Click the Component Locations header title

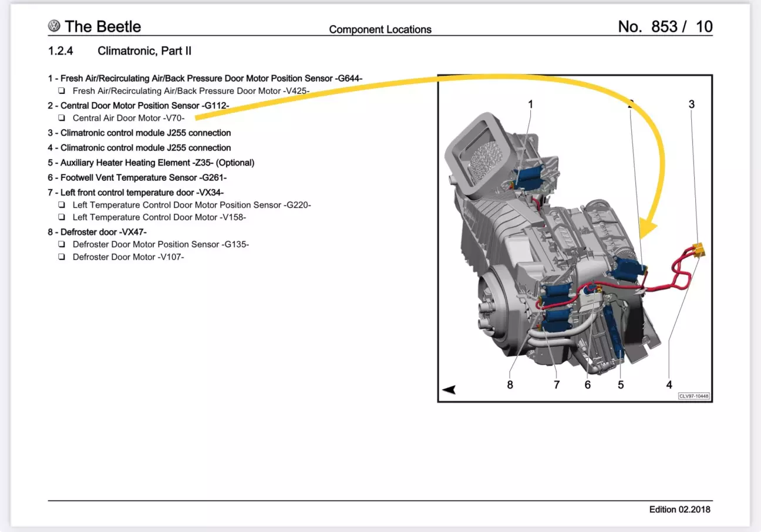click(380, 29)
